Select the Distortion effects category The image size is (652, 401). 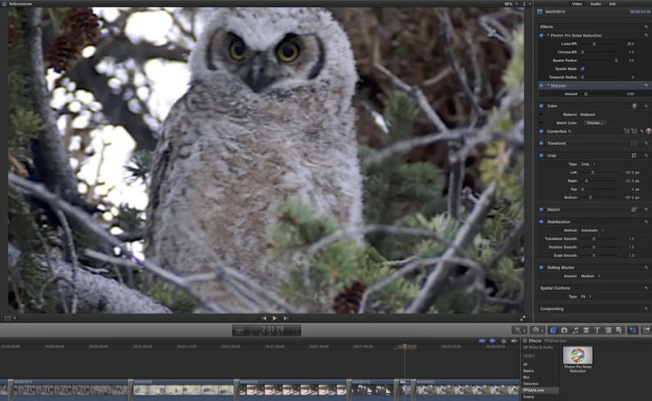[x=531, y=384]
